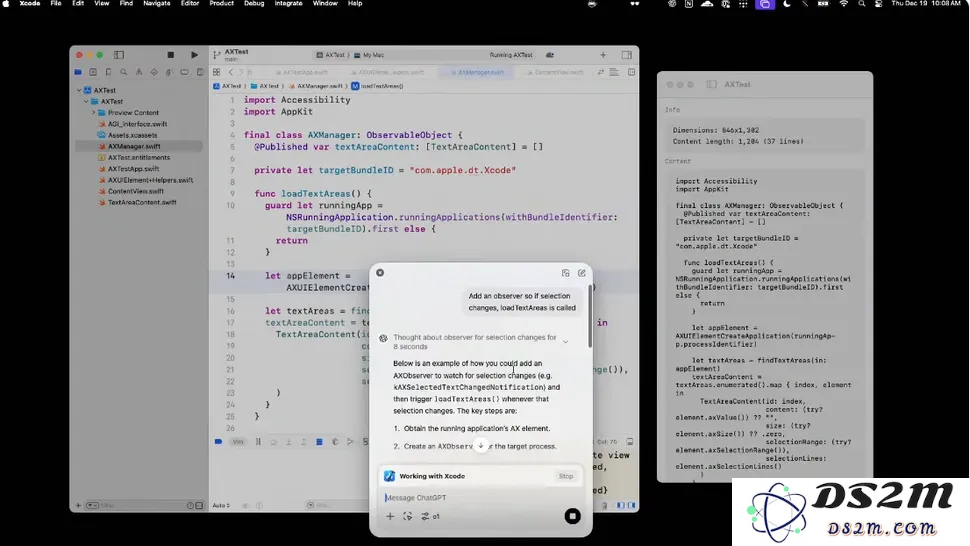The width and height of the screenshot is (970, 546).
Task: Collapse the AXTest group folder
Action: [x=87, y=101]
